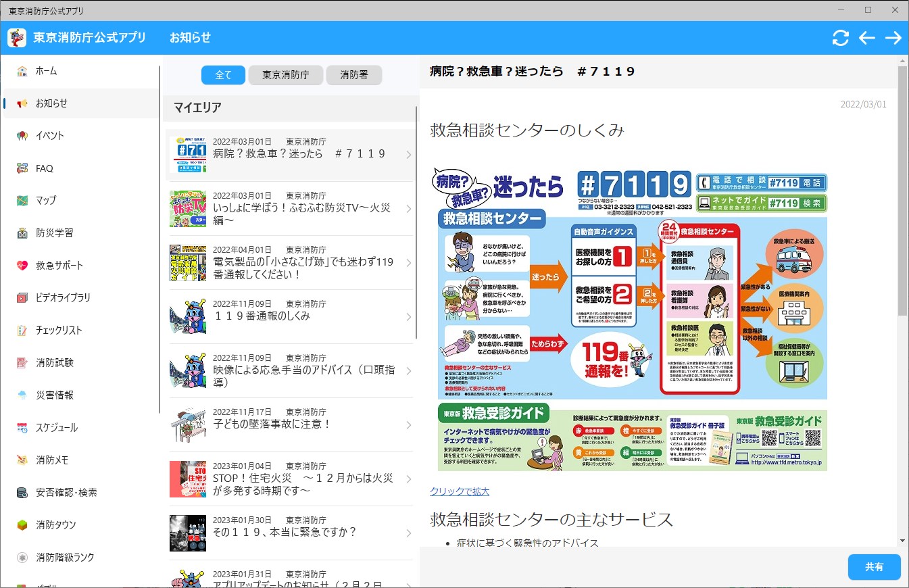Click the refresh icon in the header
Viewport: 909px width, 588px height.
click(840, 38)
